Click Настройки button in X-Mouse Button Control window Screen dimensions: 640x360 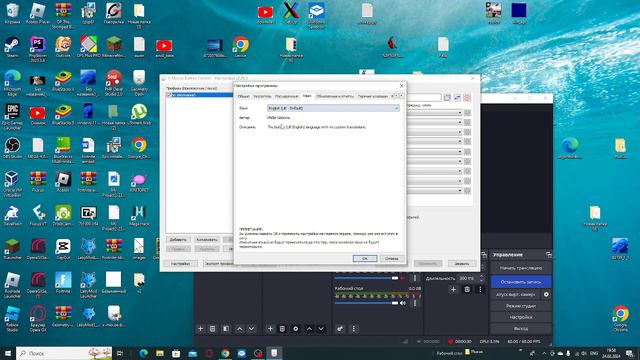click(180, 264)
